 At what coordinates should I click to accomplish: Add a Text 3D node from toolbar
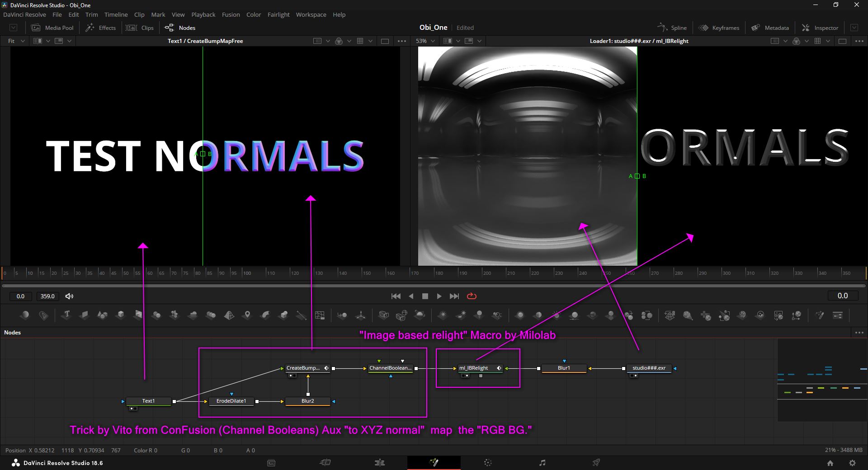point(66,315)
